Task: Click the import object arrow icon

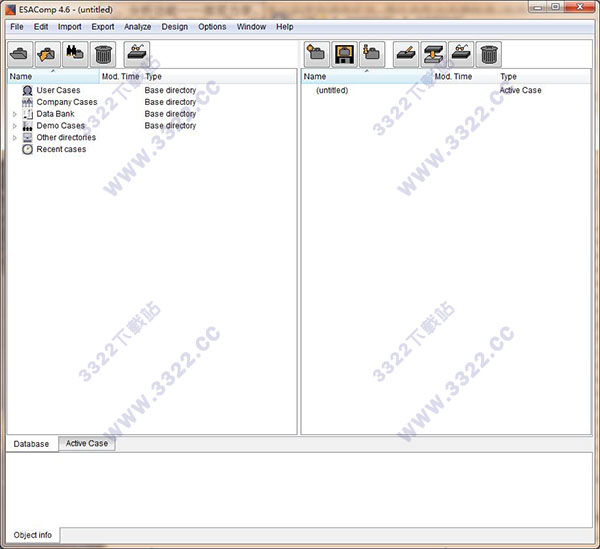Action: point(433,54)
